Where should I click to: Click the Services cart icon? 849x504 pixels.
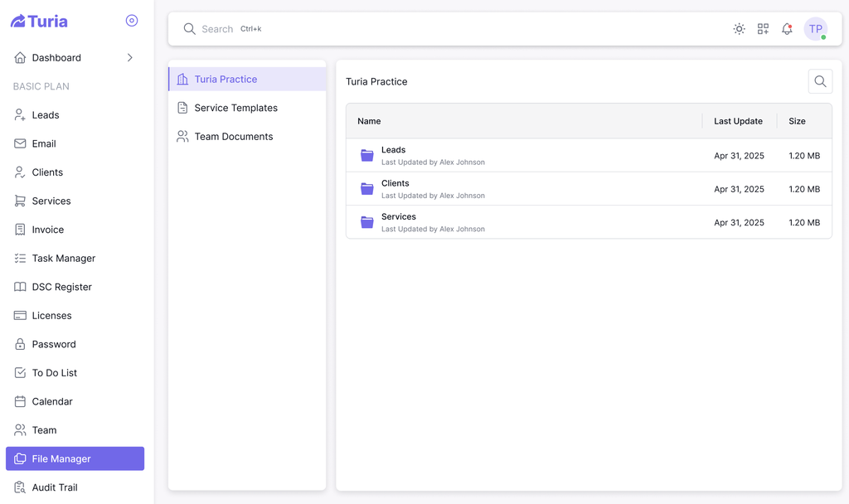pyautogui.click(x=20, y=201)
